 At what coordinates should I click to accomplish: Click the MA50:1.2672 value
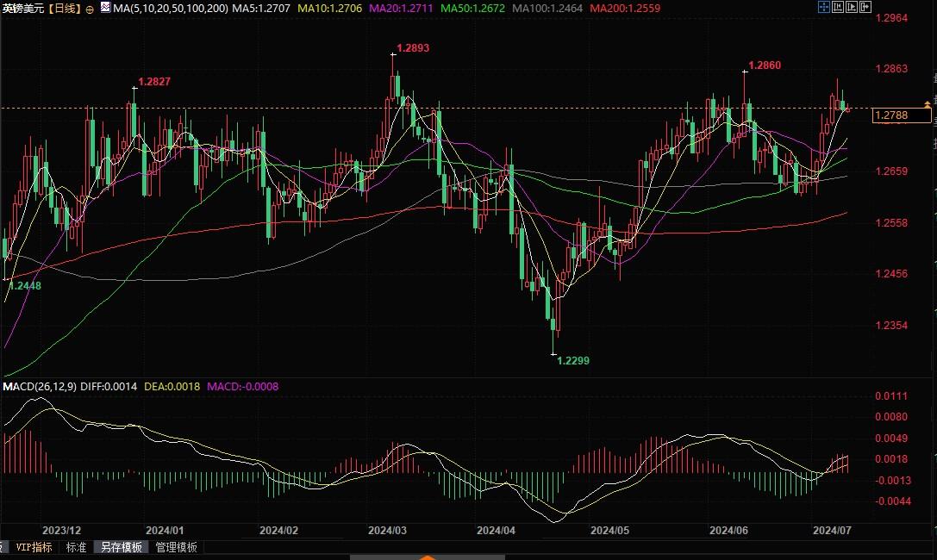[472, 9]
